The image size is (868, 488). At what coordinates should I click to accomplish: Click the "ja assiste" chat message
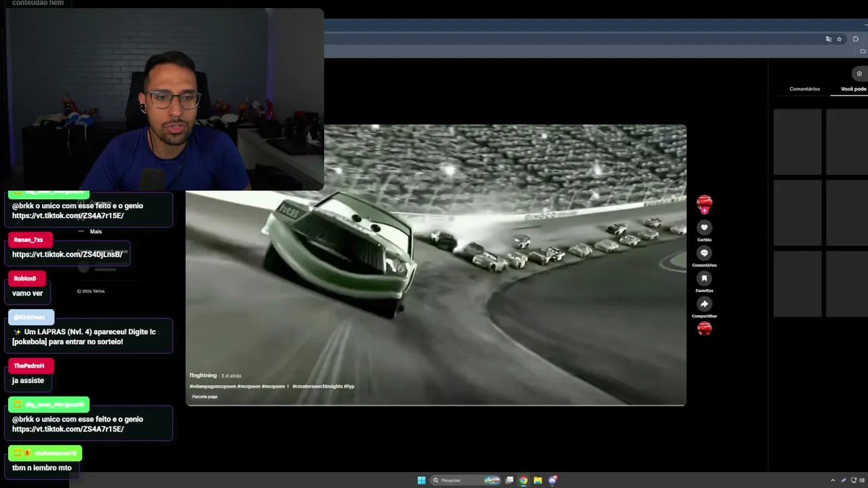coord(28,381)
